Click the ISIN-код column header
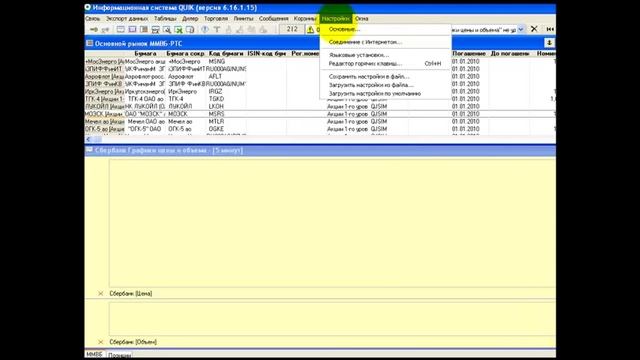The width and height of the screenshot is (640, 360). pos(267,53)
